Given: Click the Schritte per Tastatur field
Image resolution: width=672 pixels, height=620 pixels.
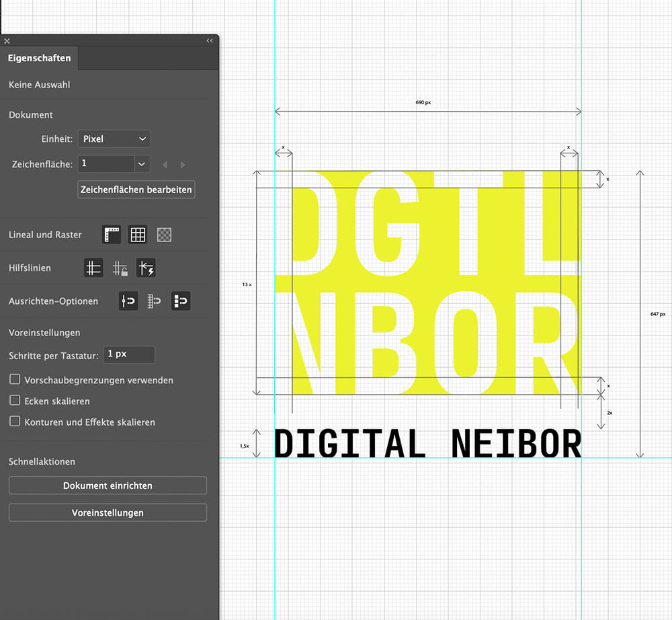Looking at the screenshot, I should click(x=129, y=354).
